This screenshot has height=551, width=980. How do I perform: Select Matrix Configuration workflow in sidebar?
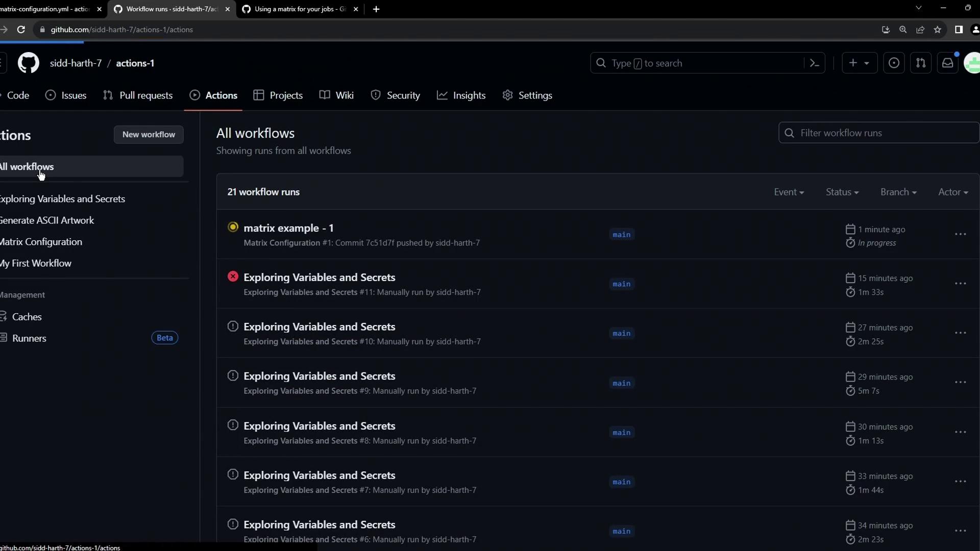[41, 242]
